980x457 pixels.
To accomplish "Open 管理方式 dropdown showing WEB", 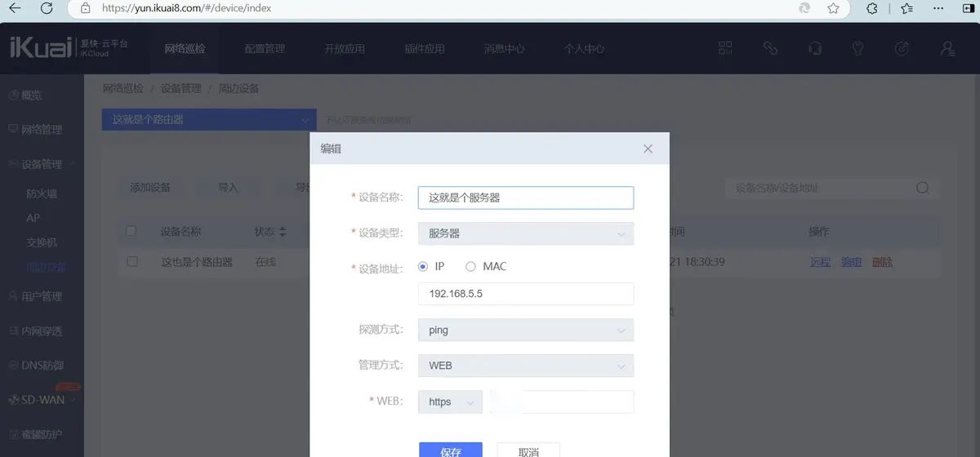I will [526, 366].
